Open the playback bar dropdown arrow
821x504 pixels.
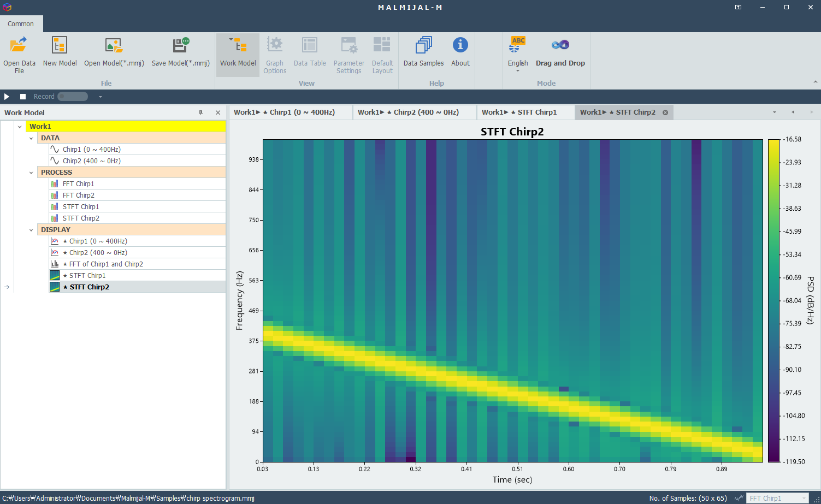[x=101, y=97]
